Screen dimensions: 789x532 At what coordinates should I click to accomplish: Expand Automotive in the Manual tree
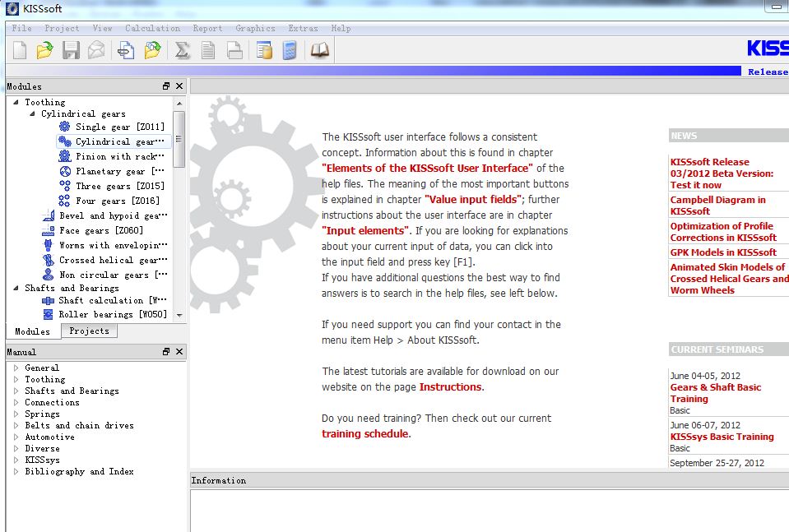click(16, 437)
